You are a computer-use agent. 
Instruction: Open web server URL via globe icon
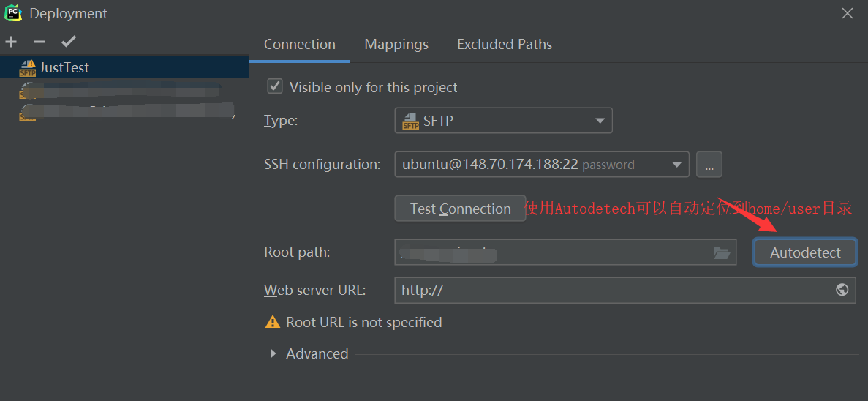tap(842, 290)
